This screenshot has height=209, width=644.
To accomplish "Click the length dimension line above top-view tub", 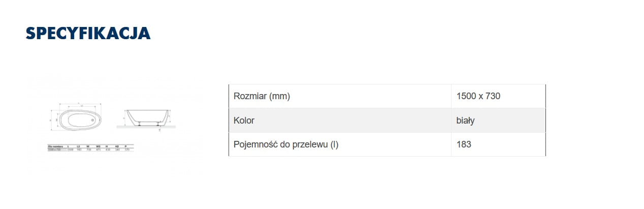I will coord(80,105).
